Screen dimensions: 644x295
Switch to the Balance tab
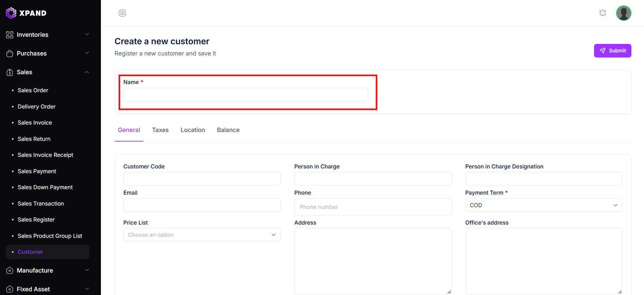click(228, 130)
